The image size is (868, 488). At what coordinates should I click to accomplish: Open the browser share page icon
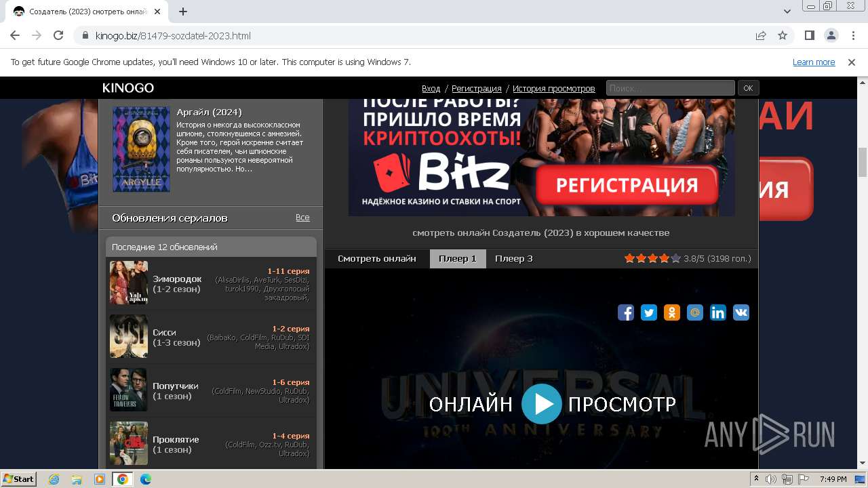761,35
